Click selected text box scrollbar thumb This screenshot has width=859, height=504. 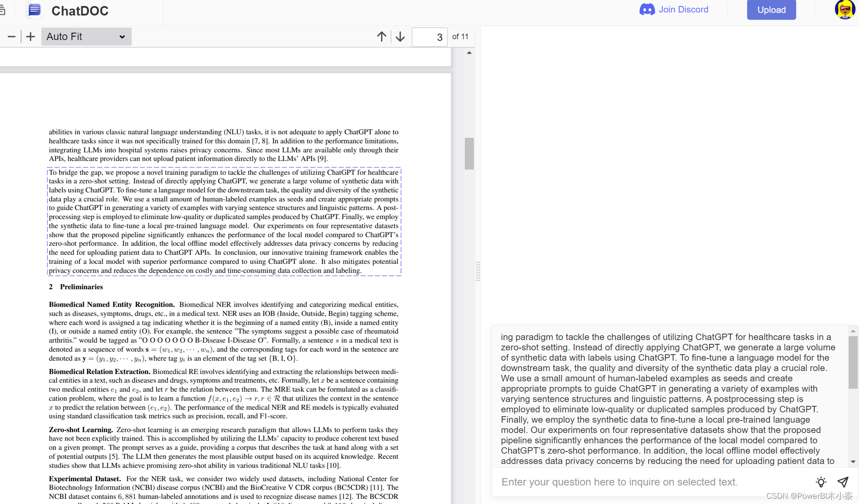click(x=853, y=362)
